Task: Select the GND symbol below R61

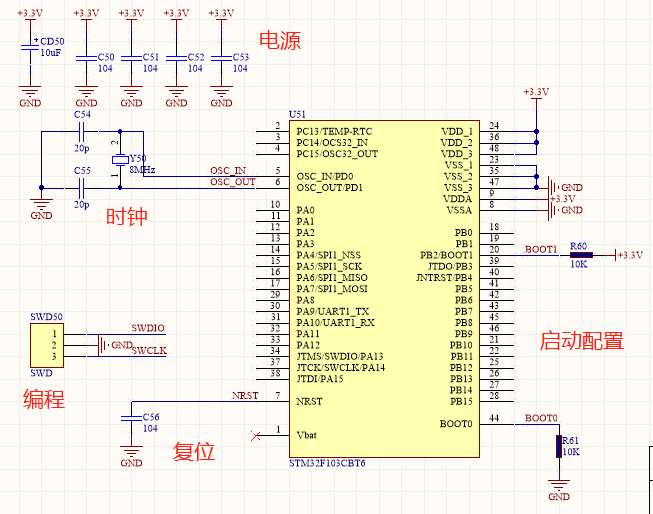Action: [559, 490]
